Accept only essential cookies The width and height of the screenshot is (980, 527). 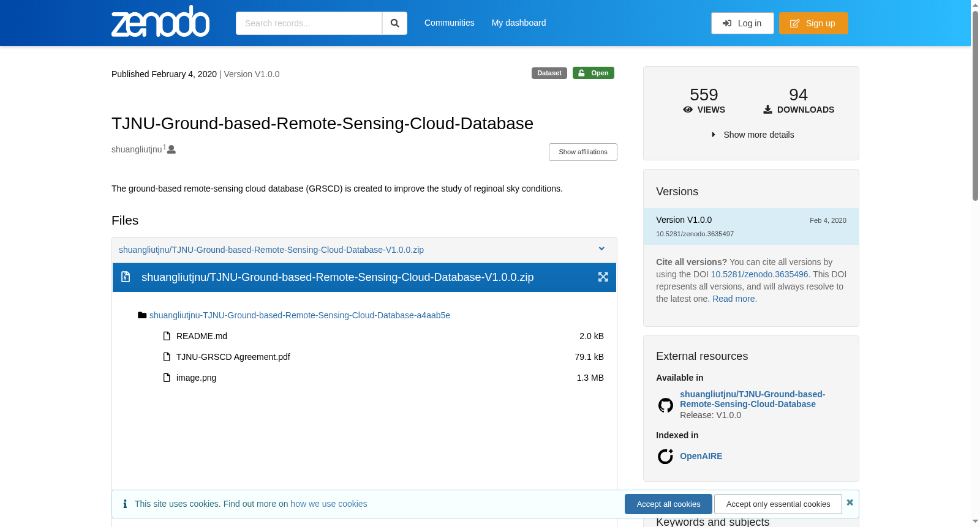click(x=778, y=504)
